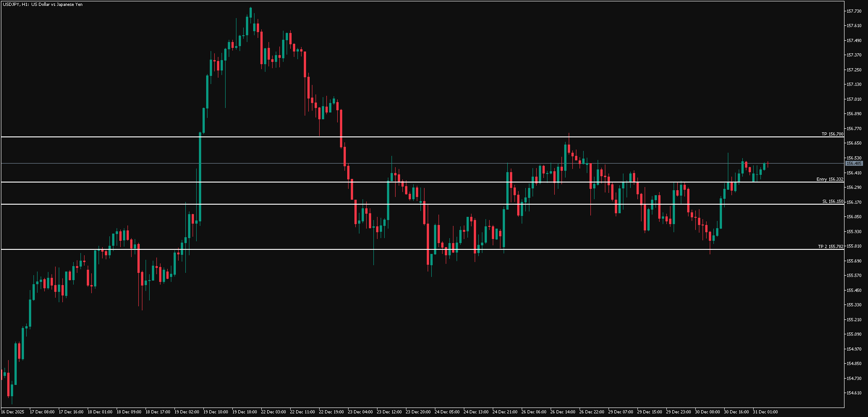Click the 29 Dec 23:00 time label
The height and width of the screenshot is (417, 868).
[x=679, y=412]
